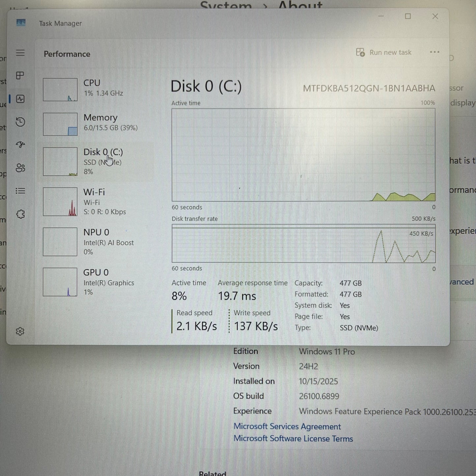476x476 pixels.
Task: Open the Services page
Action: pos(20,214)
